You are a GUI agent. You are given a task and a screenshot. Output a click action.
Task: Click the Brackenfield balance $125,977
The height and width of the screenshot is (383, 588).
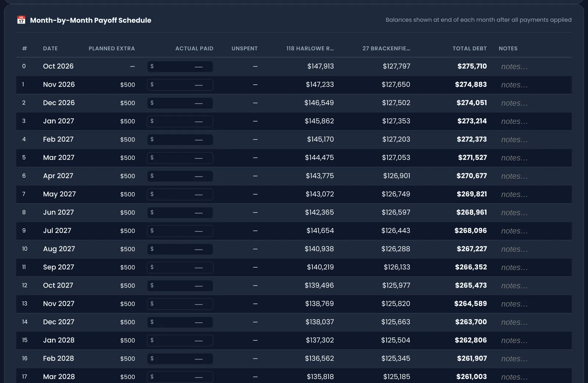pos(396,285)
